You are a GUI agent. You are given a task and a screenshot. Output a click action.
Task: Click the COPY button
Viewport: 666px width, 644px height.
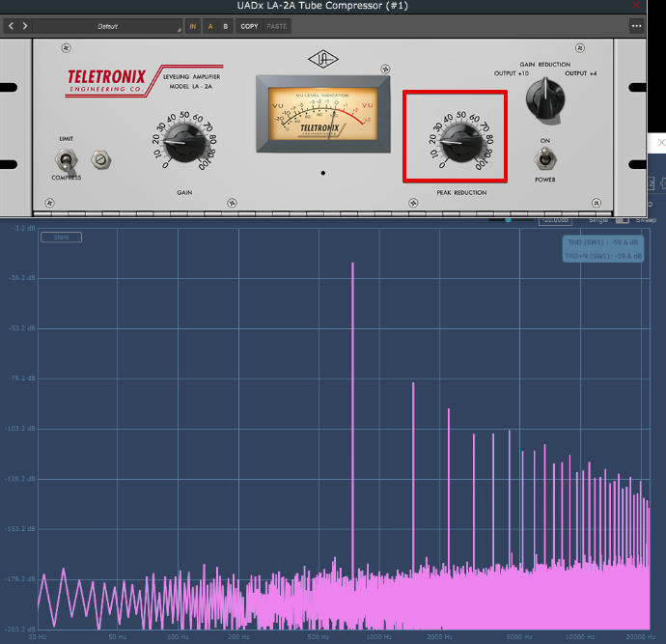[249, 26]
